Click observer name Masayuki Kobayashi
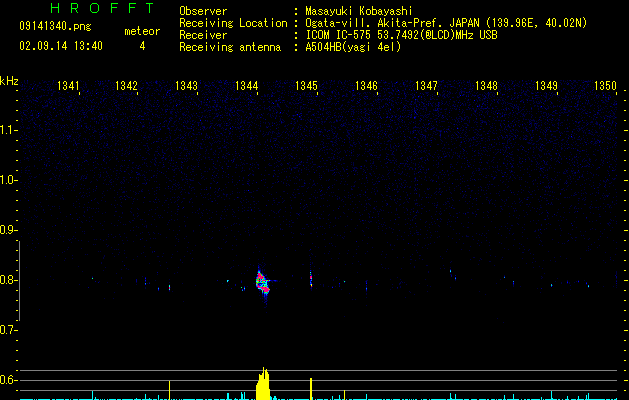Image resolution: width=629 pixels, height=400 pixels. 359,11
